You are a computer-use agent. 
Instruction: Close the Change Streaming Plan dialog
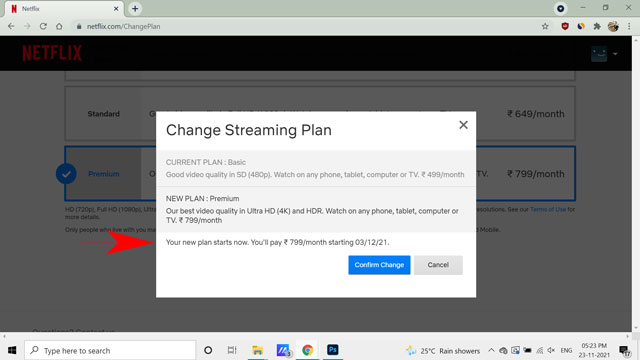(463, 125)
